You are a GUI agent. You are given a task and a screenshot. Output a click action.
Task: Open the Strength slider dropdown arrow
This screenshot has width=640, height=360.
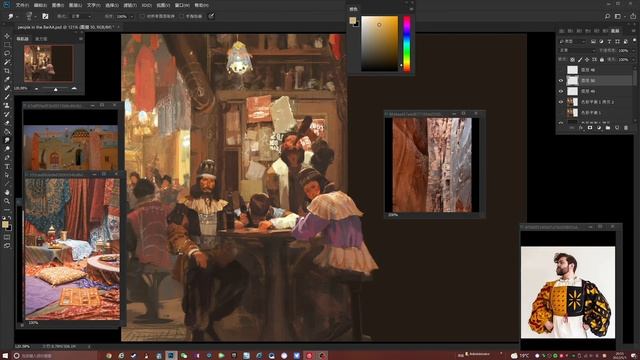point(131,16)
